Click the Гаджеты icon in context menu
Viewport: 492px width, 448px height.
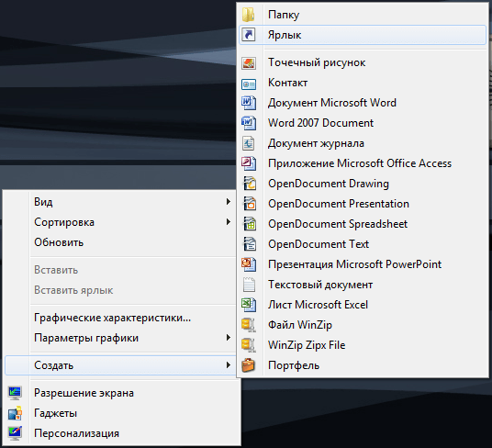[15, 413]
